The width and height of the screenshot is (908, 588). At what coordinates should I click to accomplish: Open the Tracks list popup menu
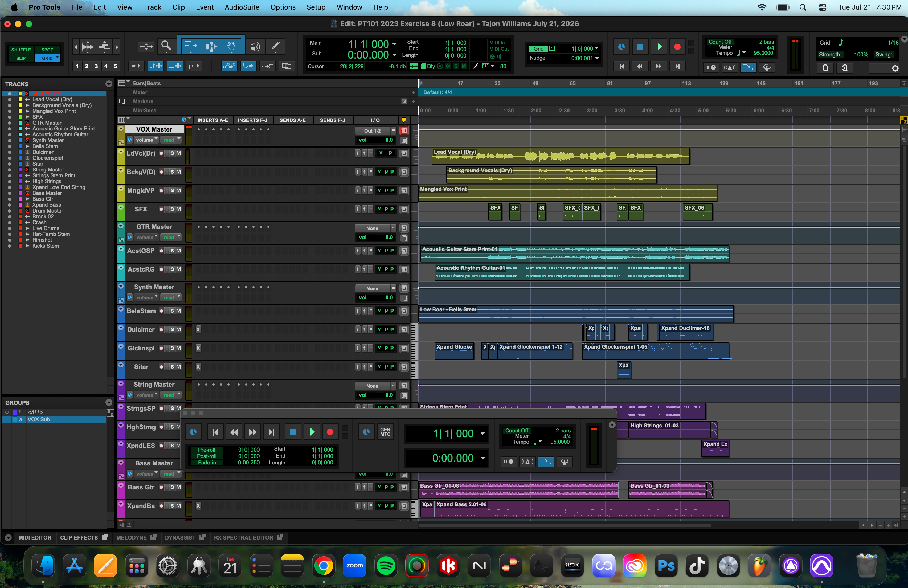click(109, 84)
